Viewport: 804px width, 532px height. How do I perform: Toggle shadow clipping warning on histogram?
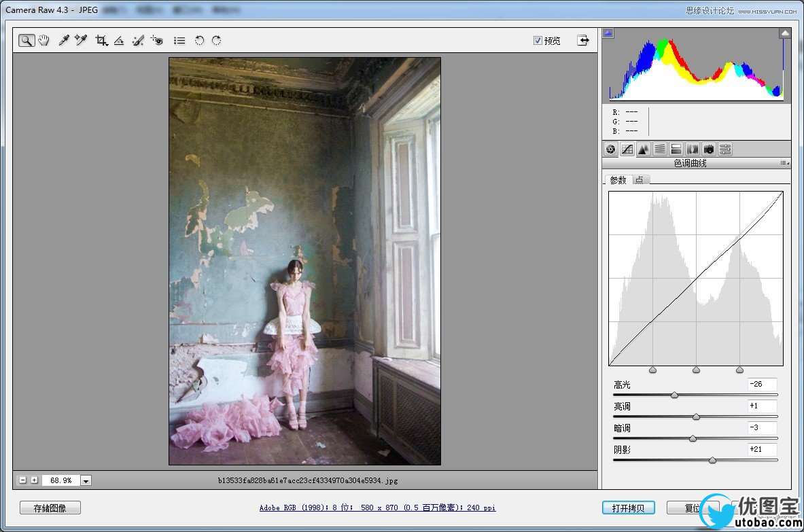click(x=608, y=33)
